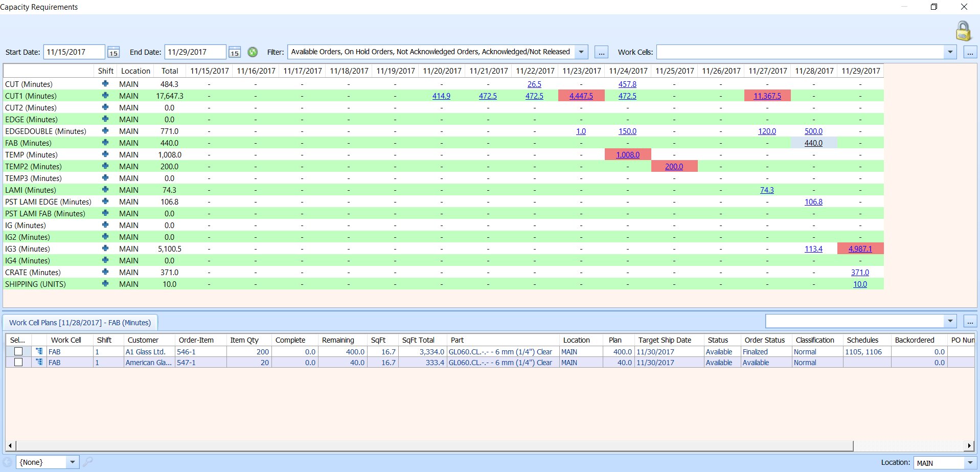Check the box for A1 Glass Ltd. row
980x472 pixels.
(x=18, y=352)
